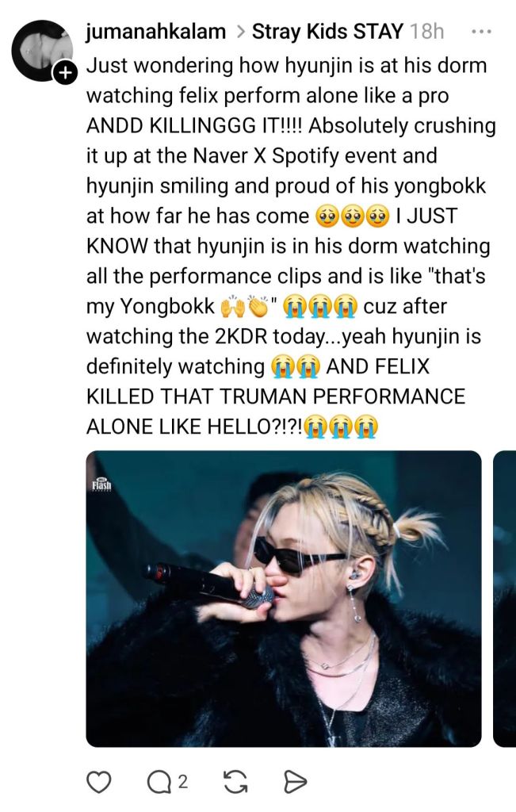Open replies with the comment bubble icon

coord(157,782)
